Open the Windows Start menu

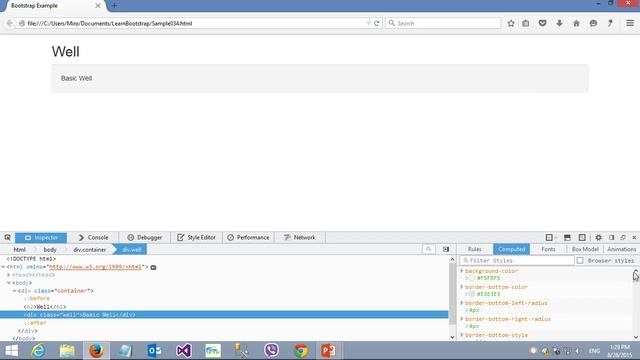click(x=11, y=351)
